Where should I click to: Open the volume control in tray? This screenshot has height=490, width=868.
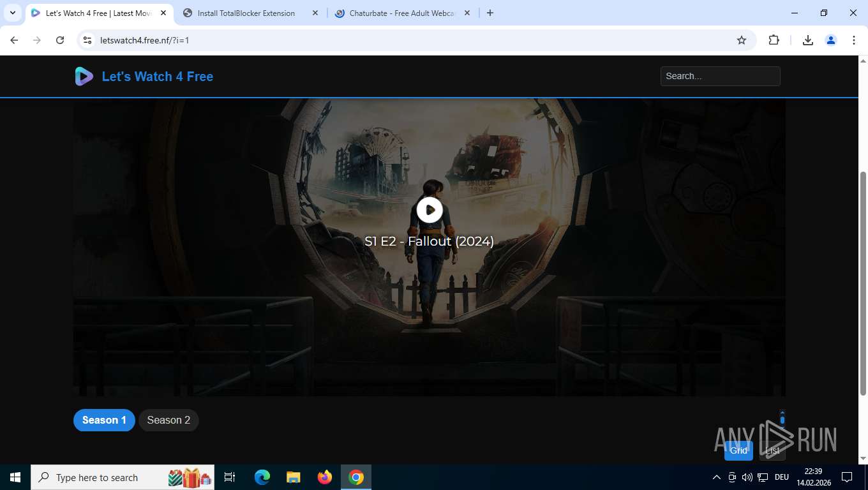tap(747, 477)
